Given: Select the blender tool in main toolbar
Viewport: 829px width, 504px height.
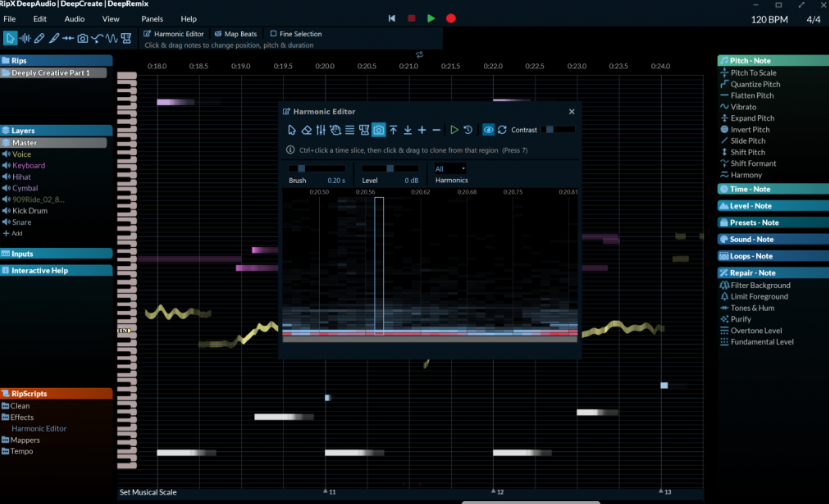Looking at the screenshot, I should [x=126, y=39].
